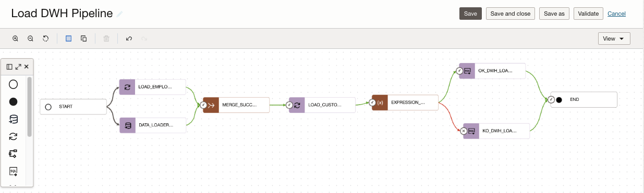Toggle the grid guide icon
Viewport: 644px width, 193px height.
click(x=68, y=38)
